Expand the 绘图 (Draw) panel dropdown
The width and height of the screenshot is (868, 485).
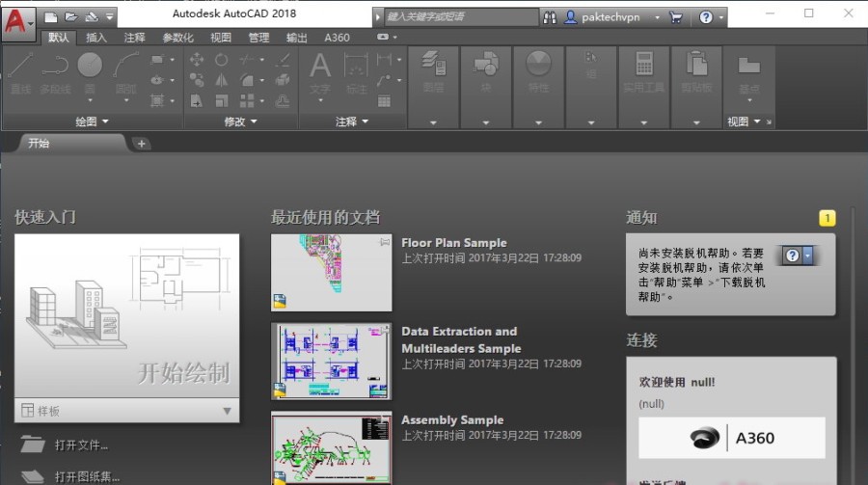93,121
